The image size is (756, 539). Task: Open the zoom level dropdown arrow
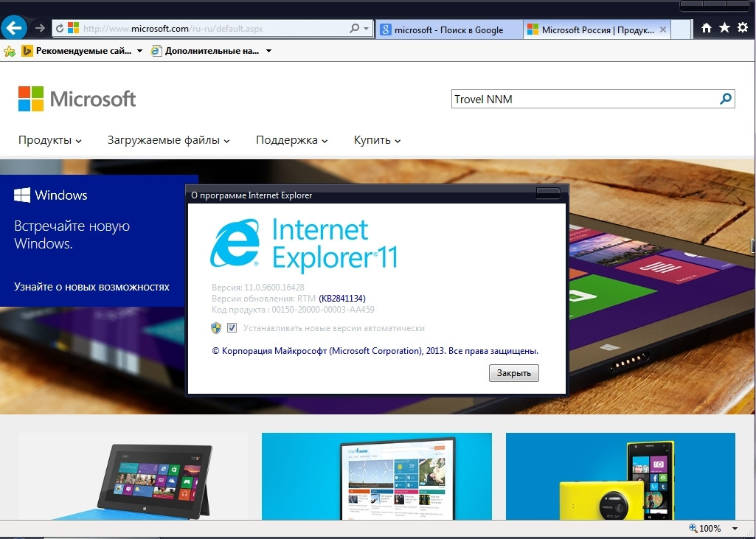click(735, 529)
